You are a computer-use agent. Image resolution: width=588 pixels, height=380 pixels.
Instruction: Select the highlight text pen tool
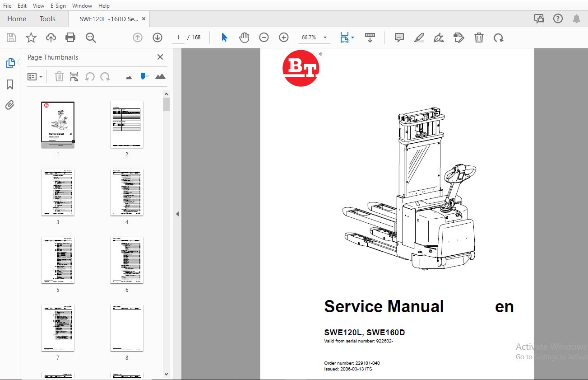pos(419,38)
